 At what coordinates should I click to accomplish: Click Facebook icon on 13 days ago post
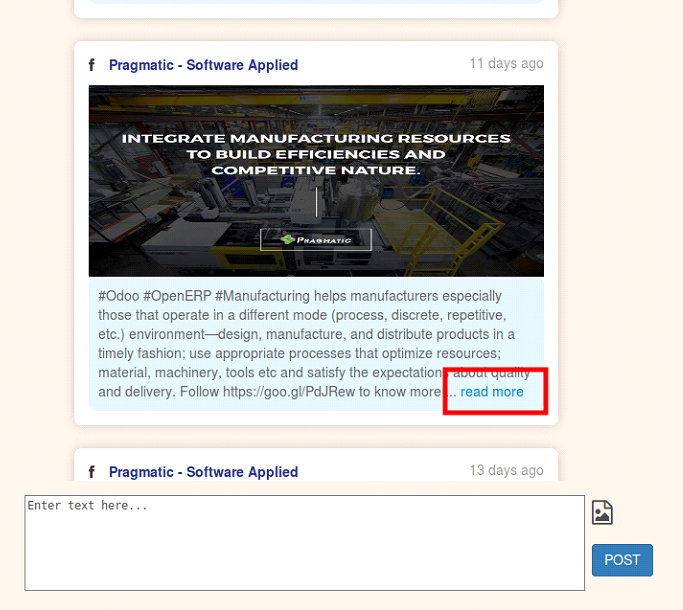[x=91, y=471]
